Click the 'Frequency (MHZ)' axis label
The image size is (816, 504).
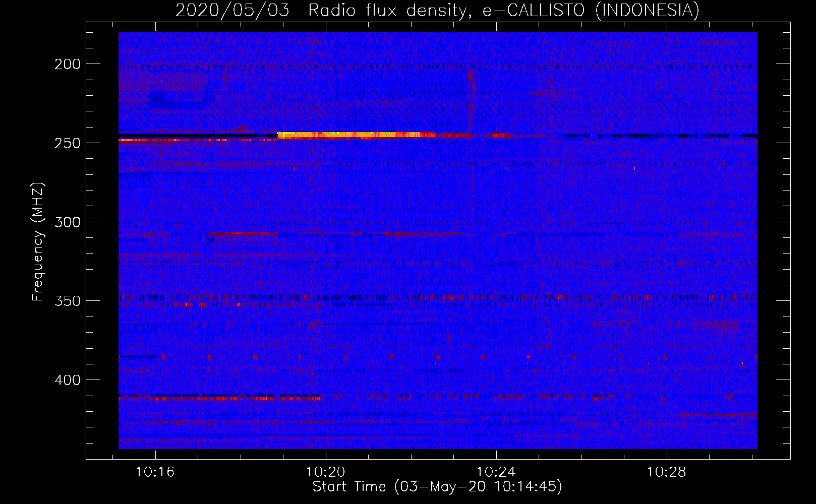tap(38, 241)
